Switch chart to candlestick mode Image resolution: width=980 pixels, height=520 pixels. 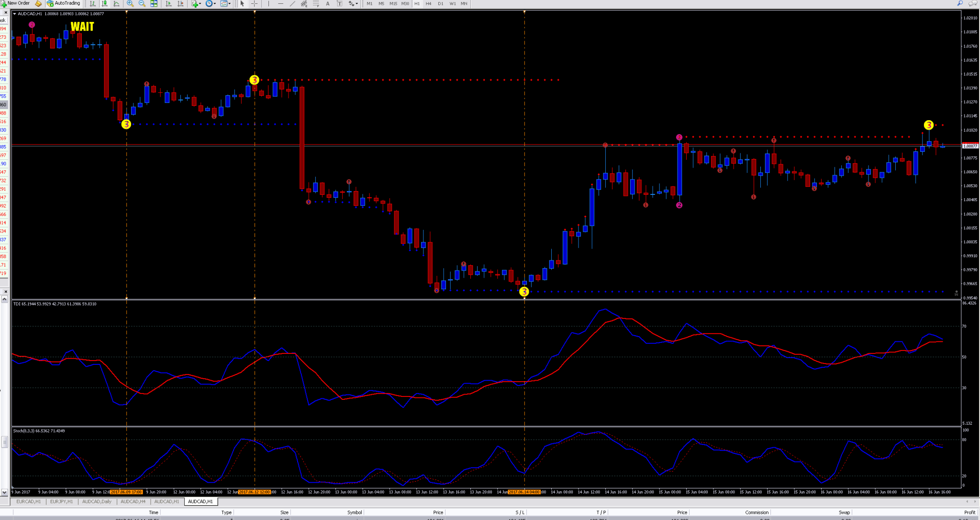click(x=104, y=3)
